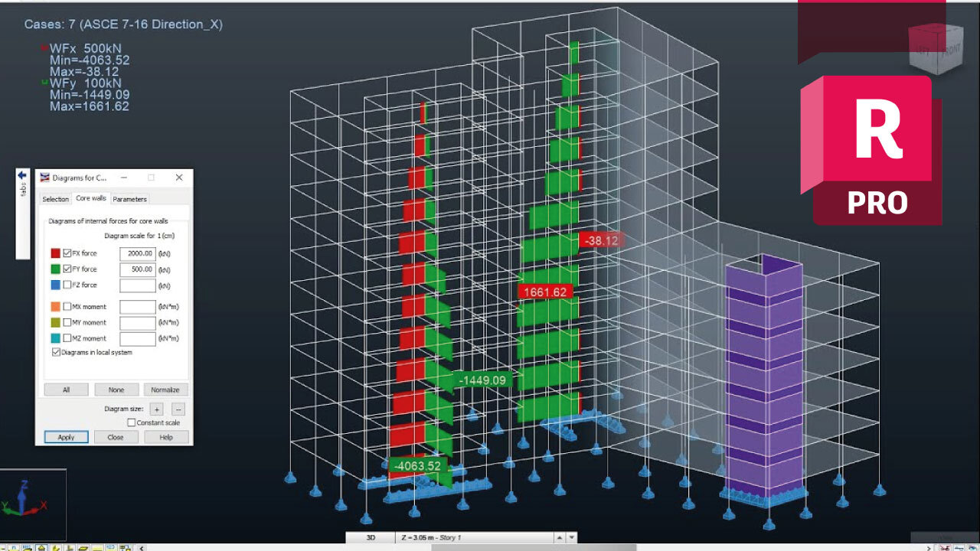Switch to the Parameters tab

pyautogui.click(x=129, y=199)
